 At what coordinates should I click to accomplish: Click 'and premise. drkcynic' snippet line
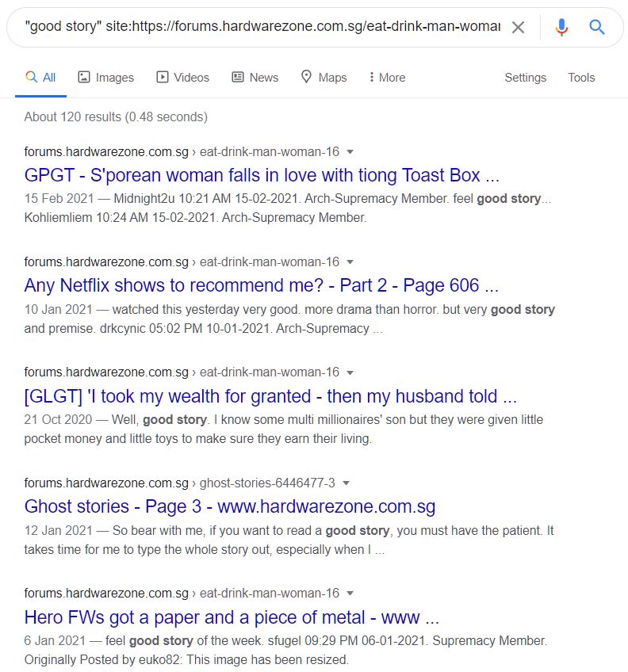pos(203,329)
